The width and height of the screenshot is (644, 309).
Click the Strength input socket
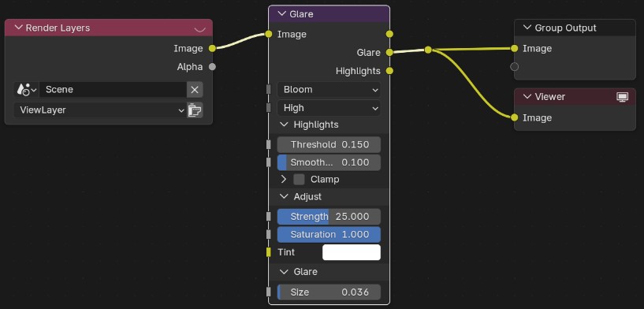(x=269, y=217)
